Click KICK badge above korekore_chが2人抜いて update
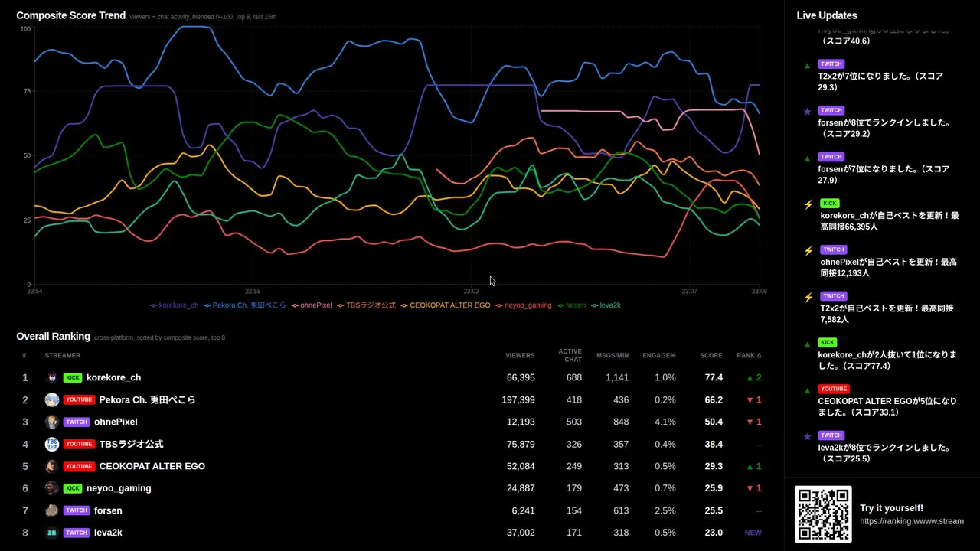Screen dimensions: 980x551 828,343
